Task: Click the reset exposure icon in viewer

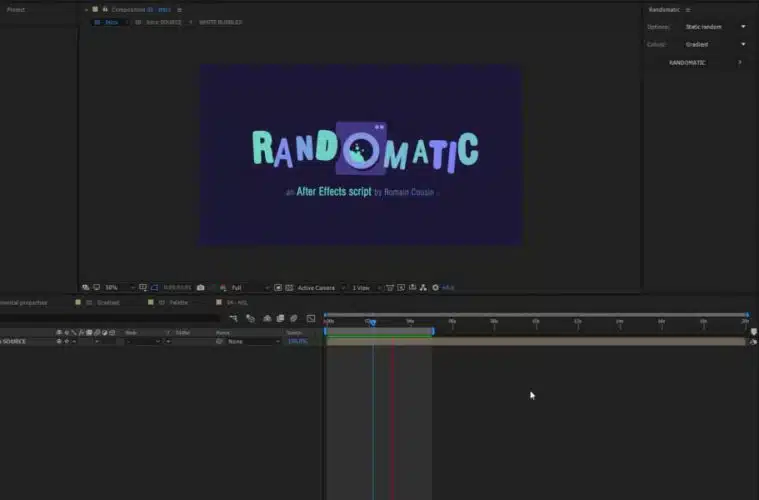Action: (x=435, y=288)
